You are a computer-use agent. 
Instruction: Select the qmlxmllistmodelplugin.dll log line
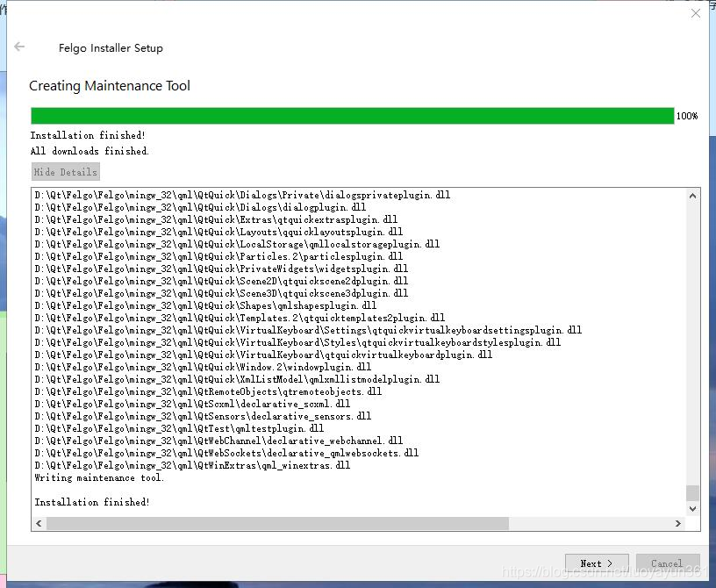click(x=237, y=379)
